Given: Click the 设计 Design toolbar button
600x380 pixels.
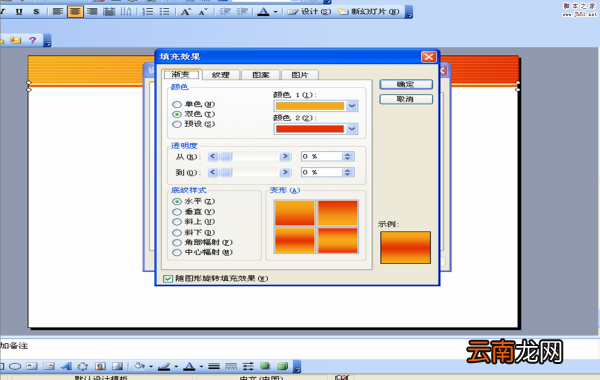Looking at the screenshot, I should (x=309, y=11).
